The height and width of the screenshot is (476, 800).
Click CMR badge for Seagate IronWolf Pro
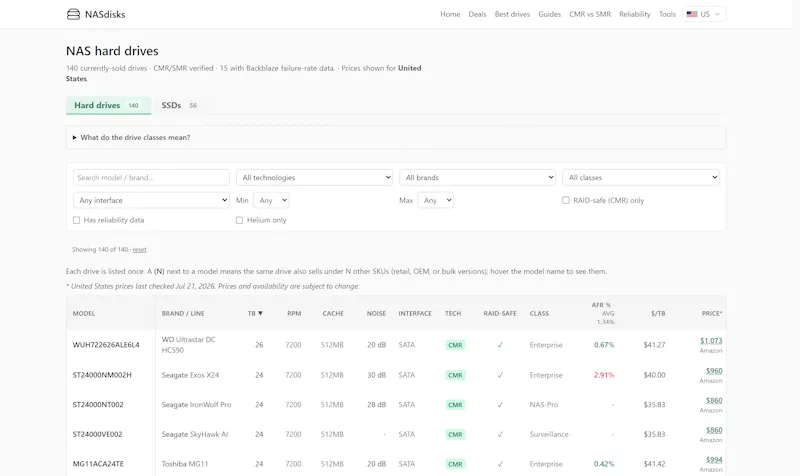point(455,405)
